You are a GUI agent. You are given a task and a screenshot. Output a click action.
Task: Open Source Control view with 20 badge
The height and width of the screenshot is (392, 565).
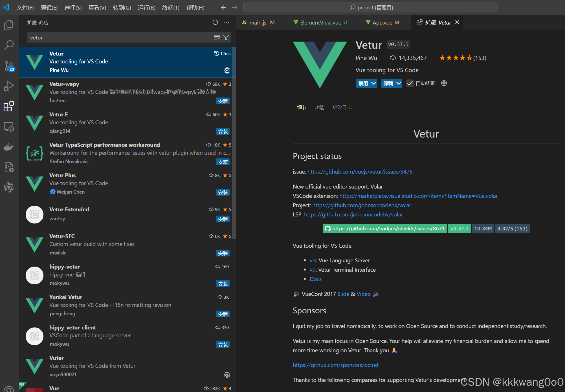pyautogui.click(x=9, y=66)
